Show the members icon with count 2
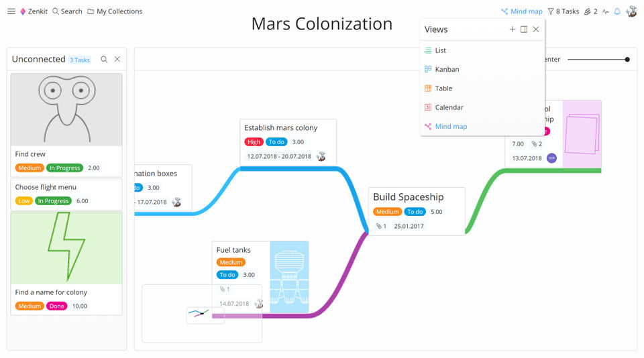Image resolution: width=644 pixels, height=358 pixels. (x=590, y=11)
